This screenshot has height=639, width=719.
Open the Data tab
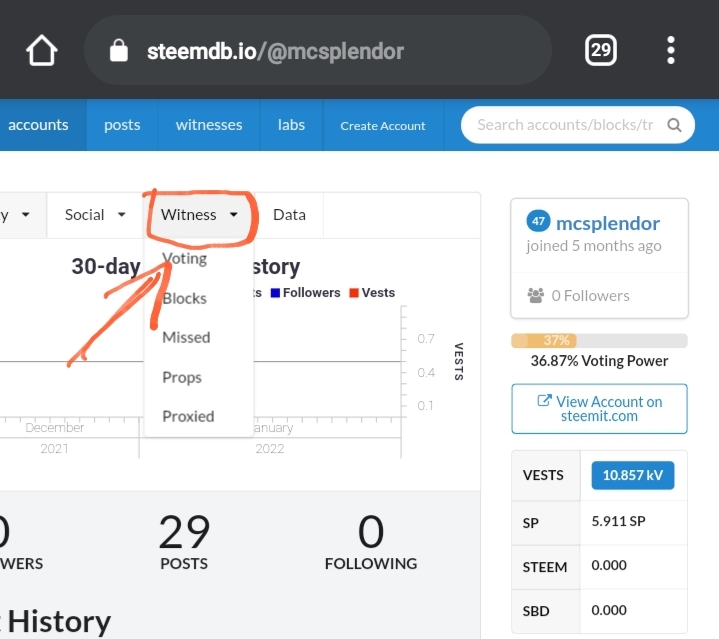289,215
